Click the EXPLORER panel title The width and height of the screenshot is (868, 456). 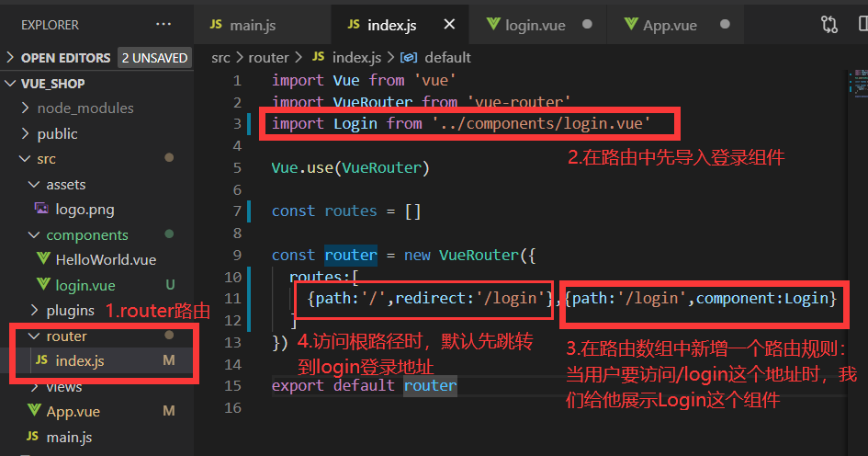coord(50,25)
